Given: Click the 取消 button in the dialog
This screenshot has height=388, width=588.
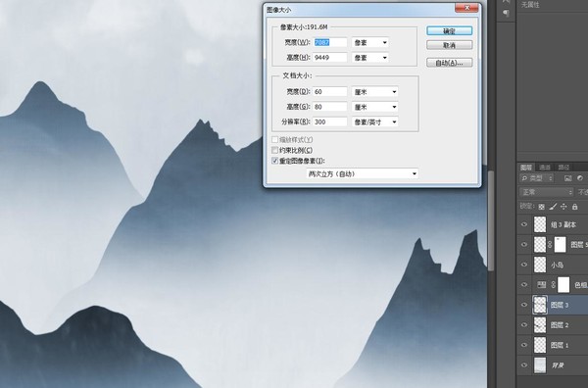Looking at the screenshot, I should coord(449,45).
